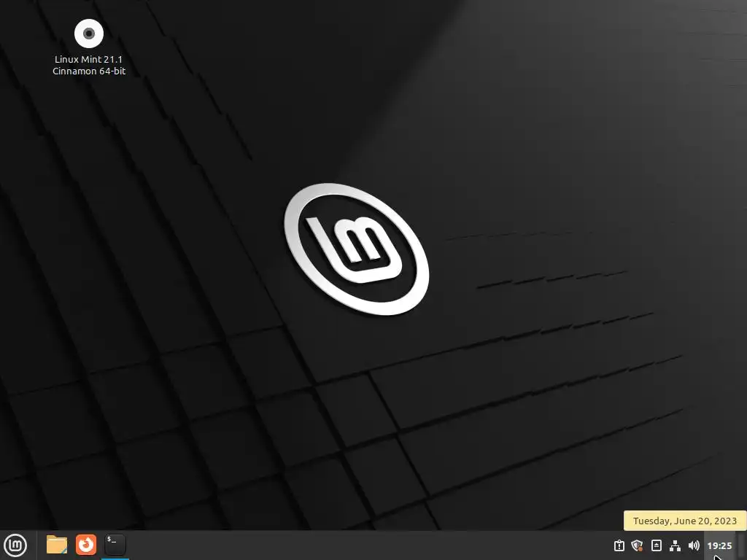Select the 'Linux Mint 21.1 Cinnamon 64-bit' label
The image size is (747, 560).
(89, 65)
